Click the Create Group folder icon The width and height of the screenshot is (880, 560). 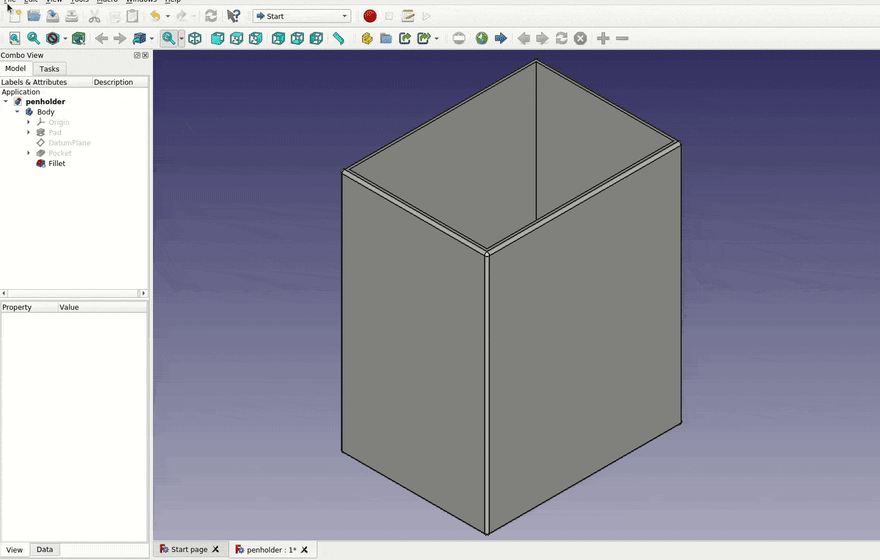[x=386, y=38]
